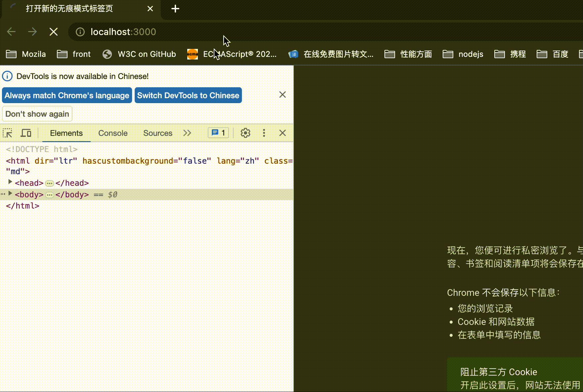
Task: Select the inspect element tool
Action: point(8,133)
